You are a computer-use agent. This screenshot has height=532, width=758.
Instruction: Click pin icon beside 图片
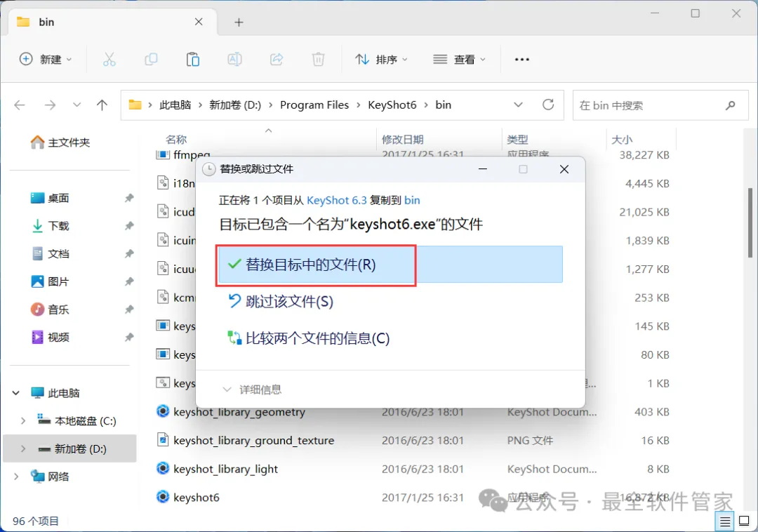click(x=128, y=281)
